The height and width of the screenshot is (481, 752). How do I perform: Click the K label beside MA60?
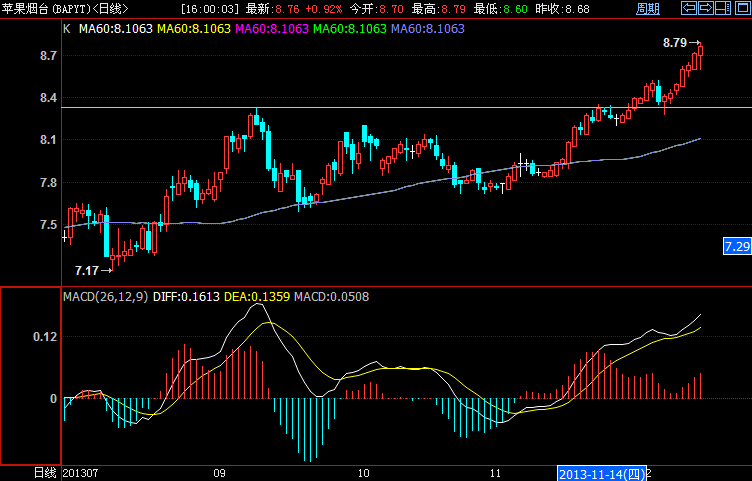pyautogui.click(x=67, y=29)
